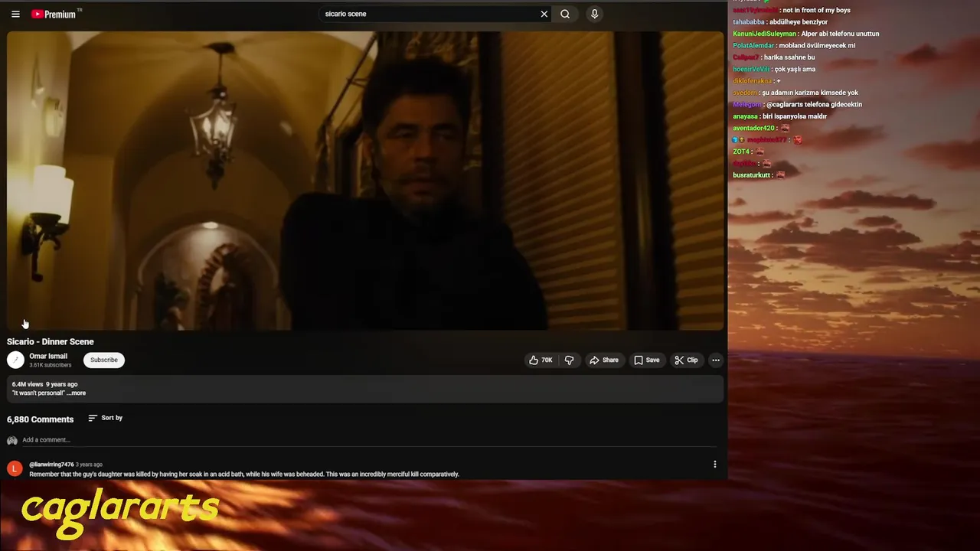Screen dimensions: 980x551
Task: Start voice search with the microphone
Action: point(594,14)
